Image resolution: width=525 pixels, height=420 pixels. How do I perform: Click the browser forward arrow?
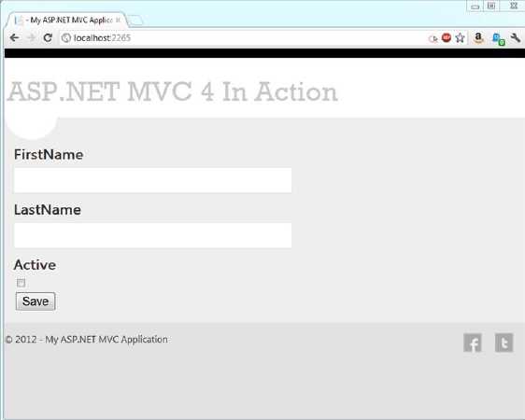(x=32, y=37)
